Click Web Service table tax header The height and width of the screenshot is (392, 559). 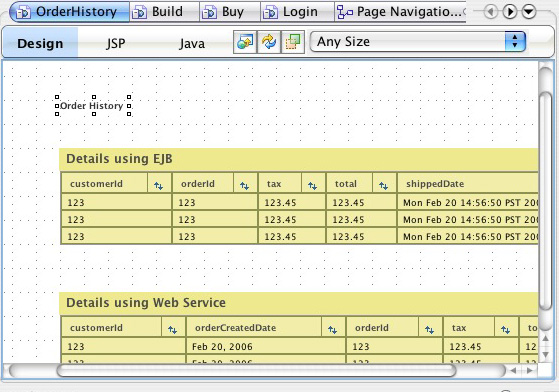459,328
